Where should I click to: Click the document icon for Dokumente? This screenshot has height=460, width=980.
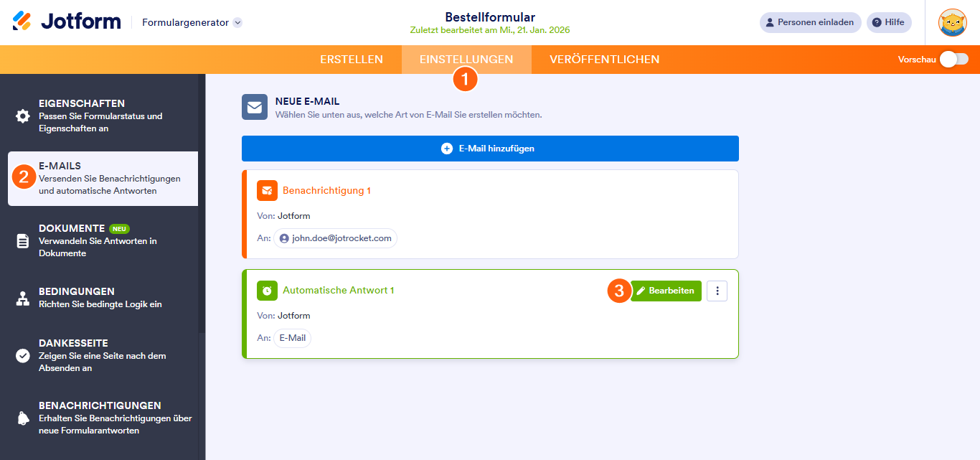tap(23, 241)
